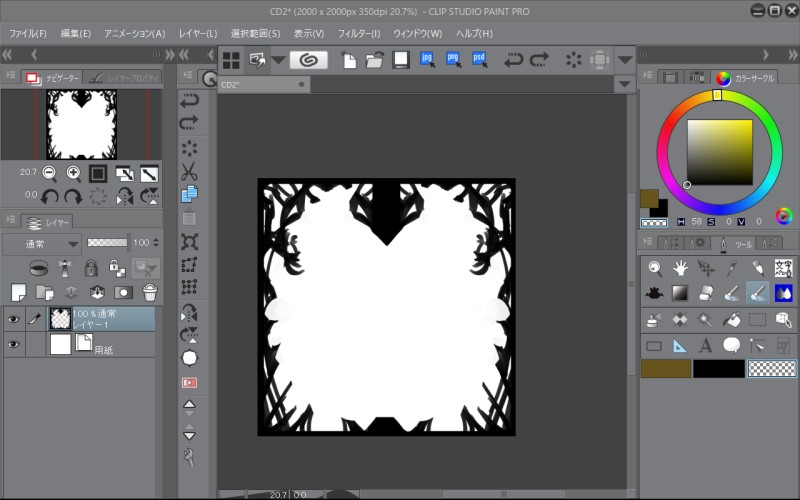800x500 pixels.
Task: Select the Eraser tool
Action: [x=705, y=293]
